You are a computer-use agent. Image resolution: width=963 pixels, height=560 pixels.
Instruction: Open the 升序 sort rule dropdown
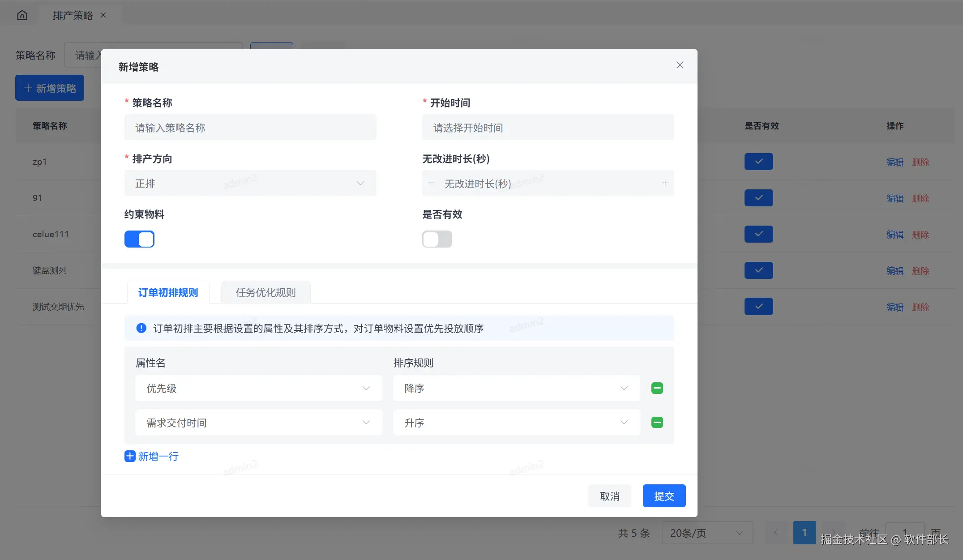pos(516,423)
